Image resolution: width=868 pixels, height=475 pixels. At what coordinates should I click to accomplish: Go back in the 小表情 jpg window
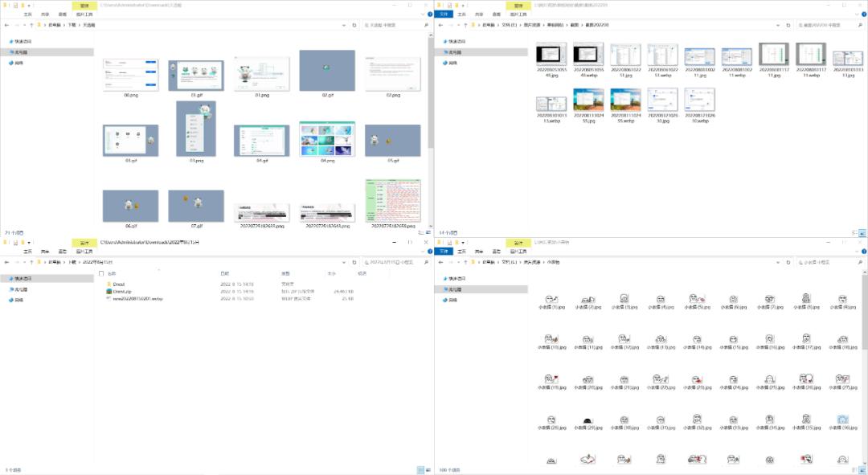(x=440, y=262)
